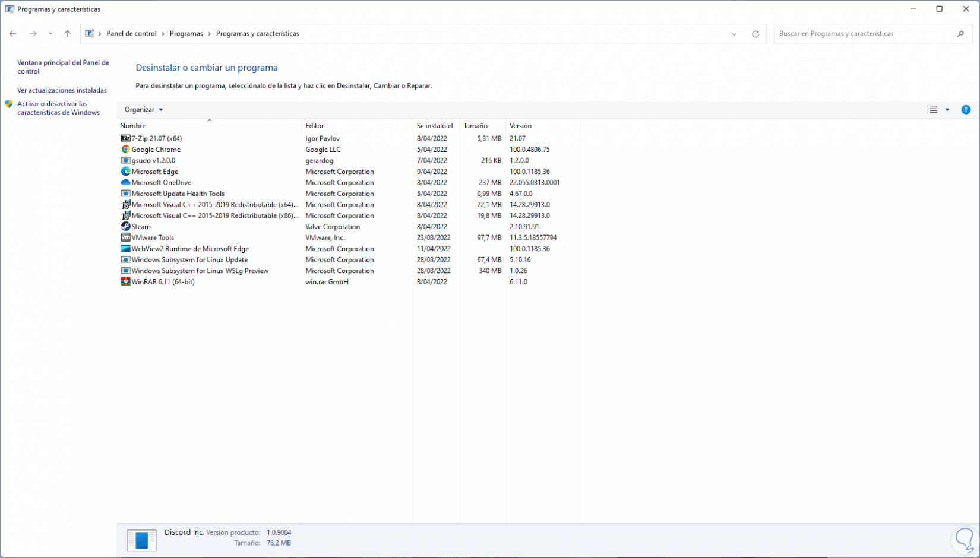Click the Microsoft Update Health Tools icon

point(125,194)
